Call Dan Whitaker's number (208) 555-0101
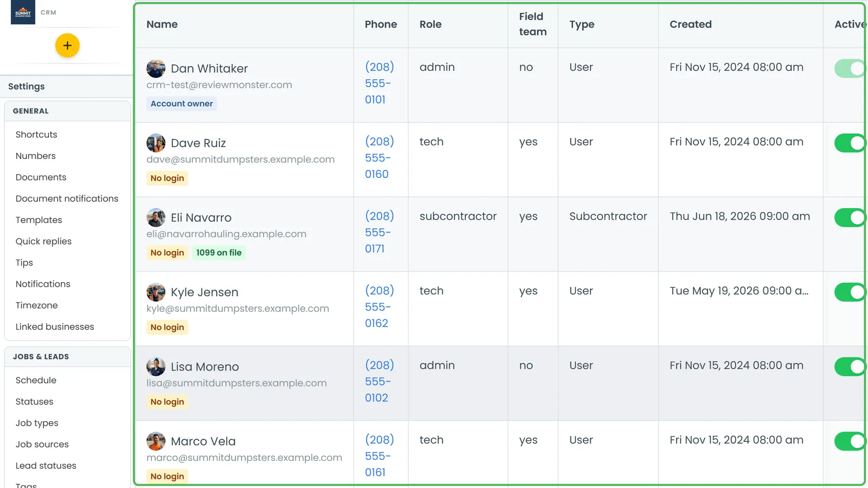 click(379, 84)
